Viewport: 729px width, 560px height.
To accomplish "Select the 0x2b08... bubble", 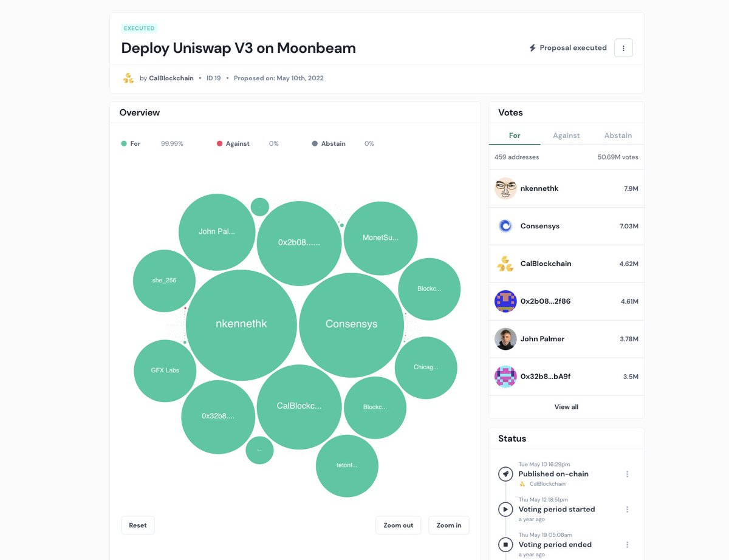I will tap(299, 244).
